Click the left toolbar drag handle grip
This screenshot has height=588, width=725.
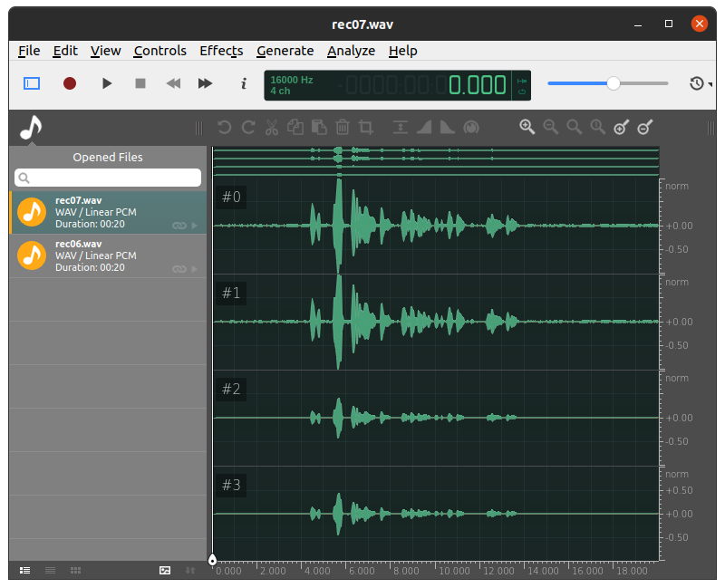point(198,128)
